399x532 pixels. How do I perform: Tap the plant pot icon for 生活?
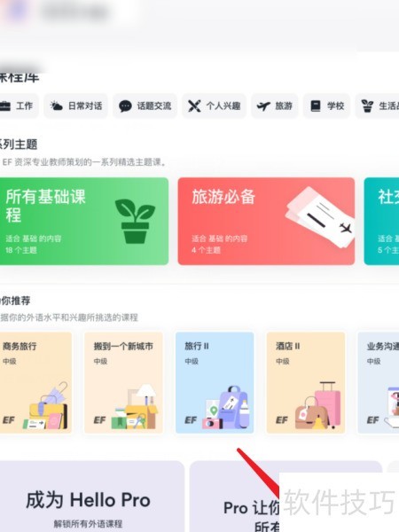[367, 106]
